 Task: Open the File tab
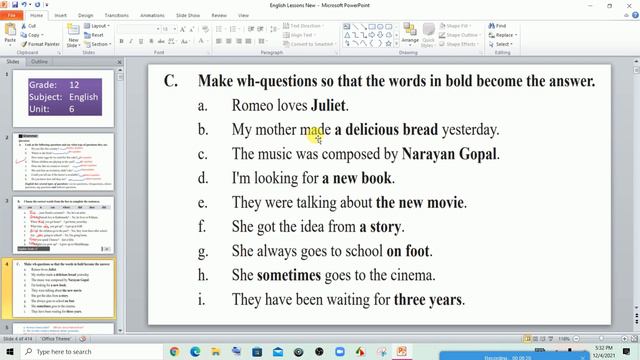(11, 15)
